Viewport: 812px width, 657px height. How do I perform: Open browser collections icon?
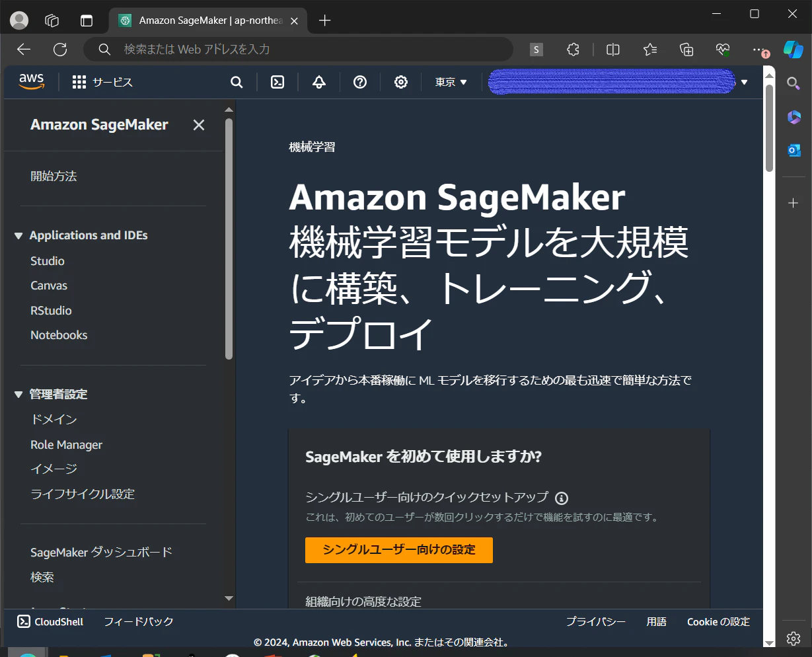coord(686,50)
